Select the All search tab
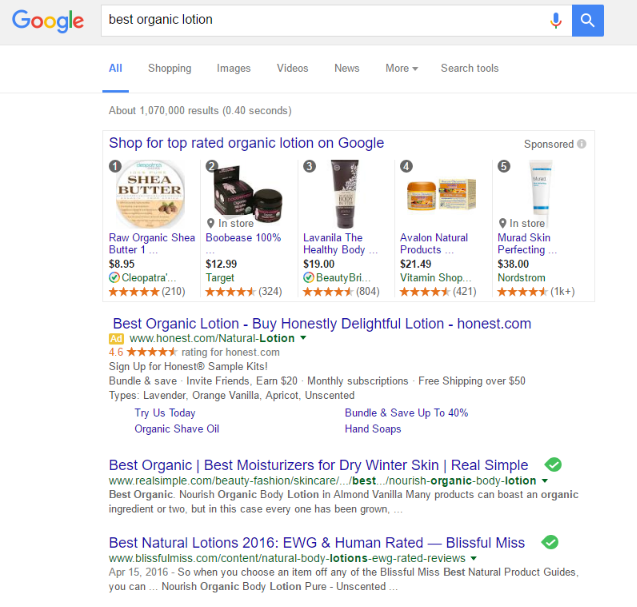637x607 pixels. tap(115, 68)
